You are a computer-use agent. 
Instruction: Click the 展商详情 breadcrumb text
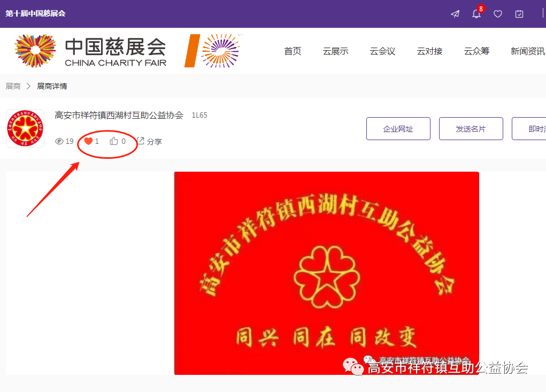point(52,86)
